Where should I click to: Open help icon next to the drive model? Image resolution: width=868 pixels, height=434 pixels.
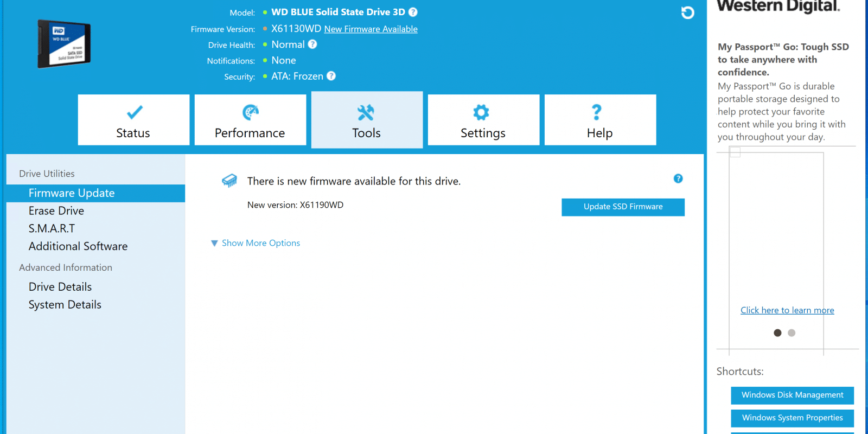point(413,12)
